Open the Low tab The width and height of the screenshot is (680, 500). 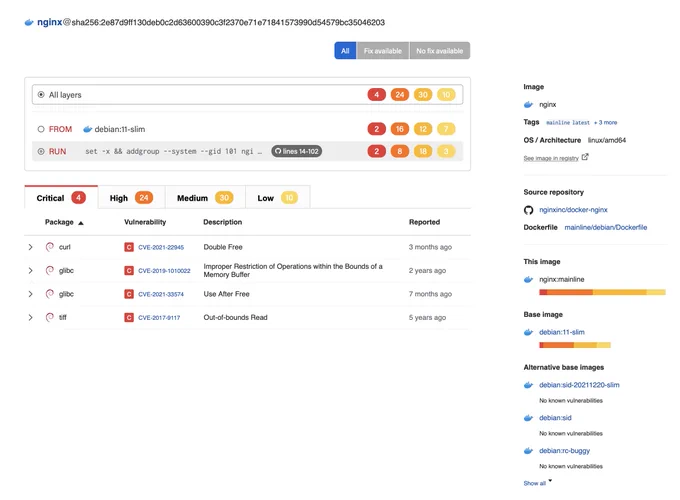278,198
